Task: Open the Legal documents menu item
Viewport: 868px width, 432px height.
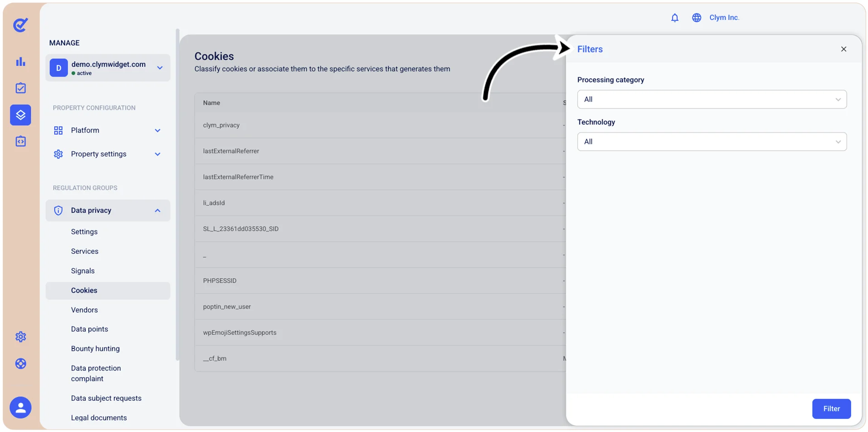Action: [99, 418]
